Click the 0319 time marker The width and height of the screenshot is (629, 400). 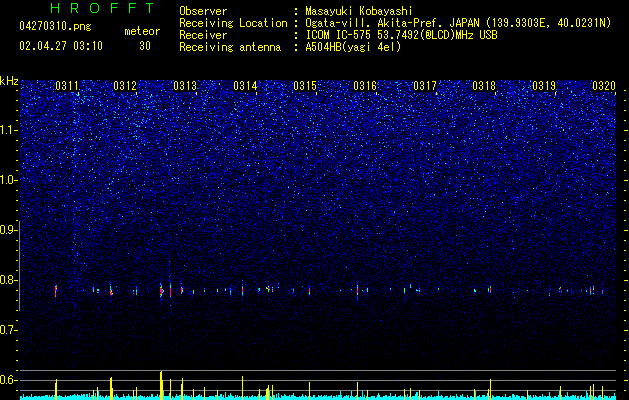544,86
